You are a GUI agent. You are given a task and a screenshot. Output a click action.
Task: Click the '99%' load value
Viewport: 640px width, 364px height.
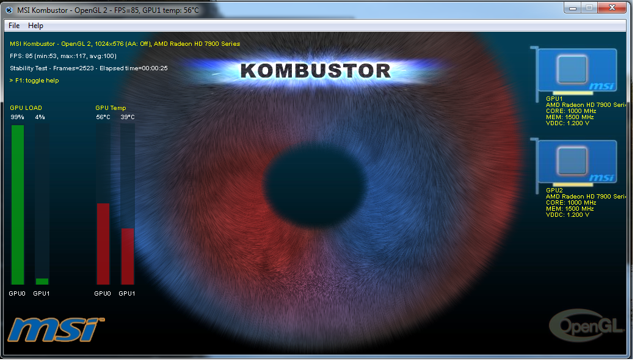[x=17, y=117]
